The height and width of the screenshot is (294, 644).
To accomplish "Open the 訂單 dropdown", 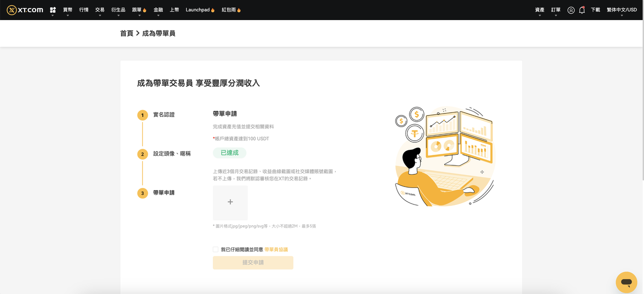I will tap(556, 10).
